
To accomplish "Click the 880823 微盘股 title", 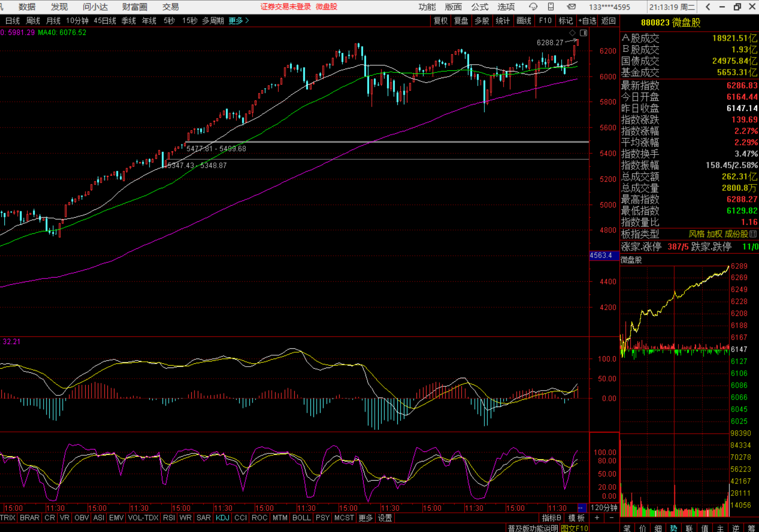I will click(671, 23).
